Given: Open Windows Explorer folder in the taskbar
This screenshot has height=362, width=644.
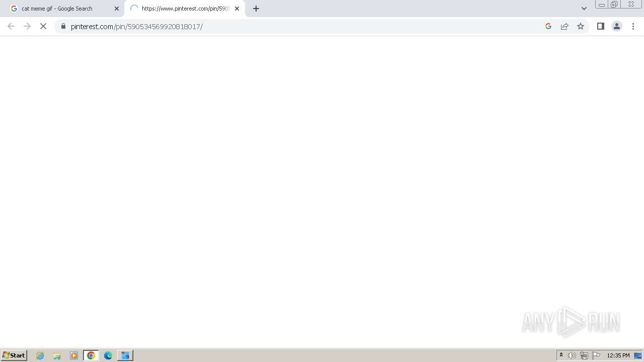Looking at the screenshot, I should [x=57, y=355].
